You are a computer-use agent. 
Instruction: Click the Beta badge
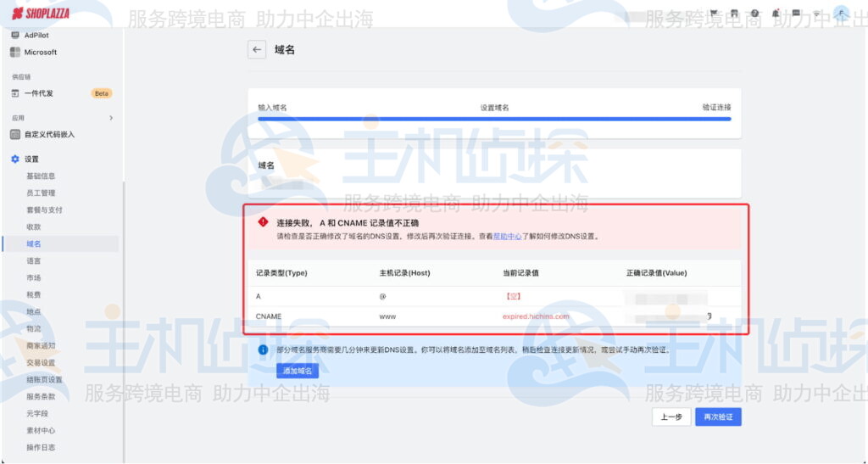pos(102,93)
